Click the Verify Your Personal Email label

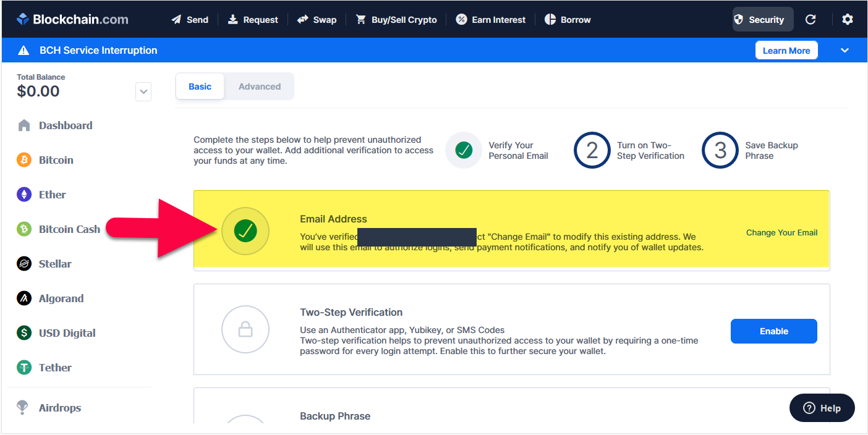pyautogui.click(x=518, y=150)
